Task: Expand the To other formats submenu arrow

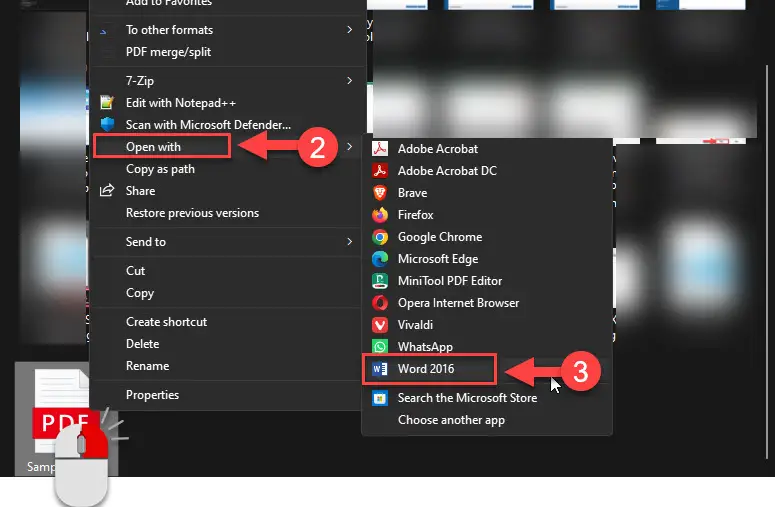Action: point(349,30)
